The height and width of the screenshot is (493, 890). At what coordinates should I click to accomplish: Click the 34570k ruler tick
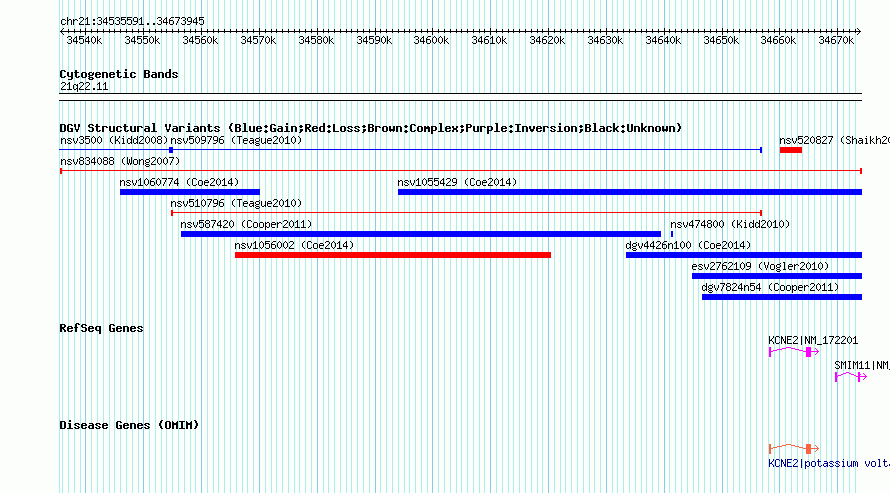pyautogui.click(x=258, y=40)
